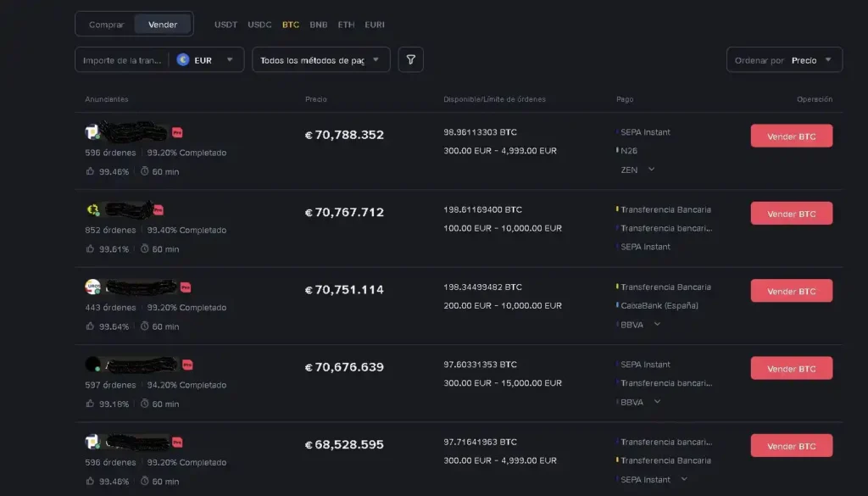Switch to the USDT tab
The height and width of the screenshot is (496, 868).
225,25
